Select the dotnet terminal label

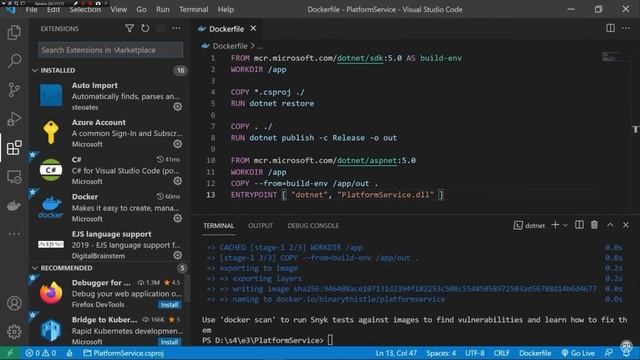(529, 225)
